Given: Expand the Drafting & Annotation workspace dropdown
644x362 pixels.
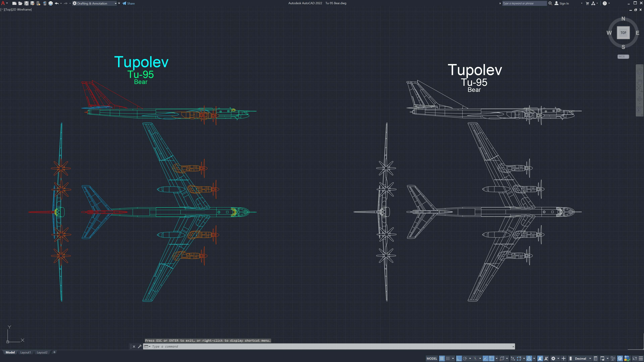Looking at the screenshot, I should [x=116, y=4].
